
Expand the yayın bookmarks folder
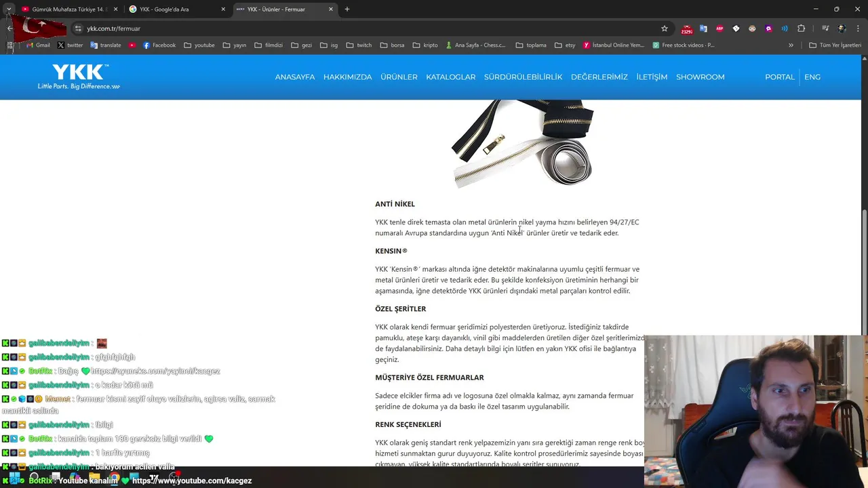coord(234,45)
